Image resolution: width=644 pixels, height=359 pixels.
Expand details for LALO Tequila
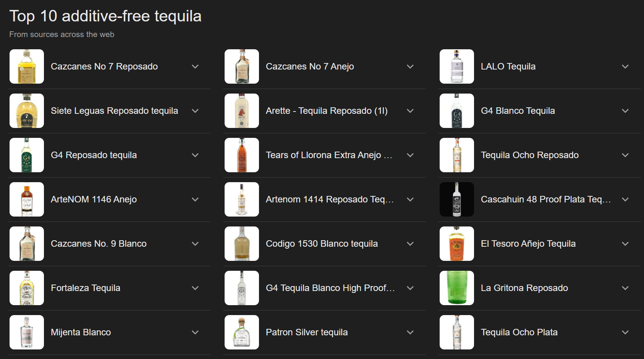pos(625,66)
